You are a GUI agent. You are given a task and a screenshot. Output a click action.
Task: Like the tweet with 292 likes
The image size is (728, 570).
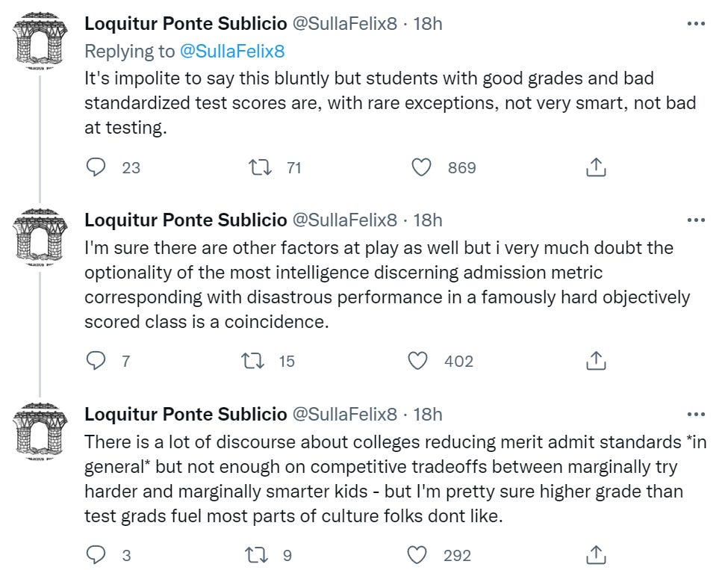coord(418,554)
